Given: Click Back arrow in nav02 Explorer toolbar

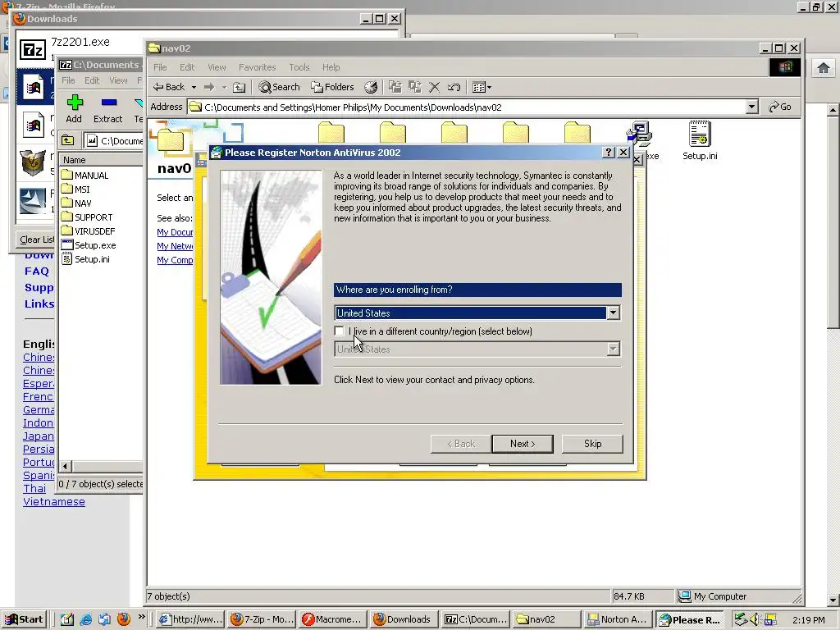Looking at the screenshot, I should click(x=169, y=87).
